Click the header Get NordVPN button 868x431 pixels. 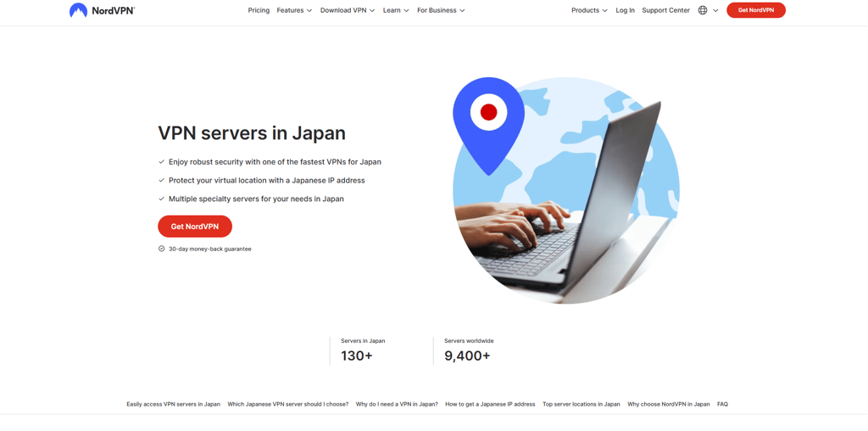click(755, 10)
